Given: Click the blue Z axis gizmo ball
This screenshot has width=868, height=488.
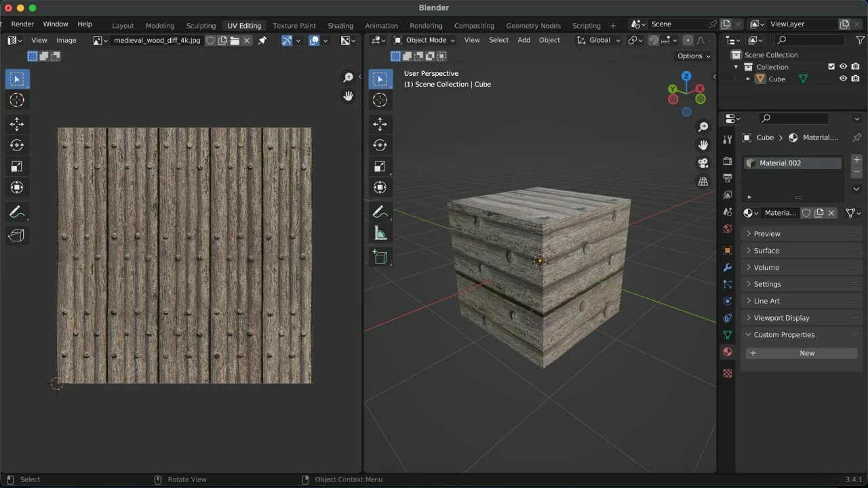Looking at the screenshot, I should point(686,77).
